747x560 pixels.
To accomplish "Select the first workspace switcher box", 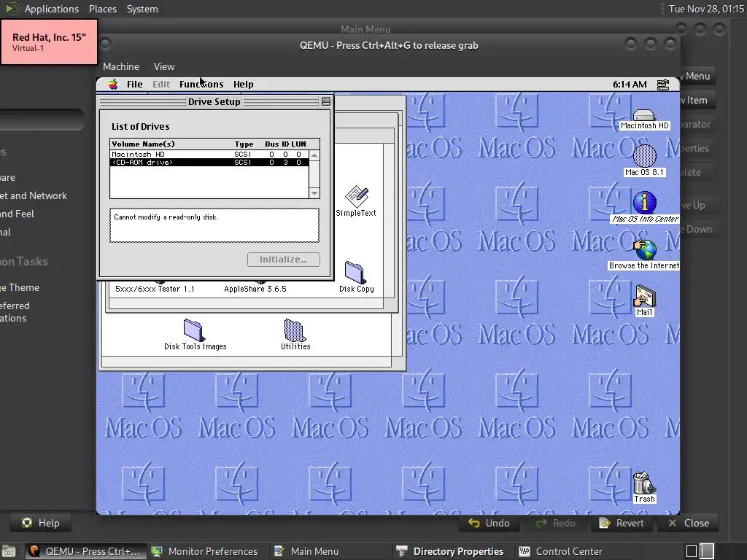I will click(x=692, y=551).
